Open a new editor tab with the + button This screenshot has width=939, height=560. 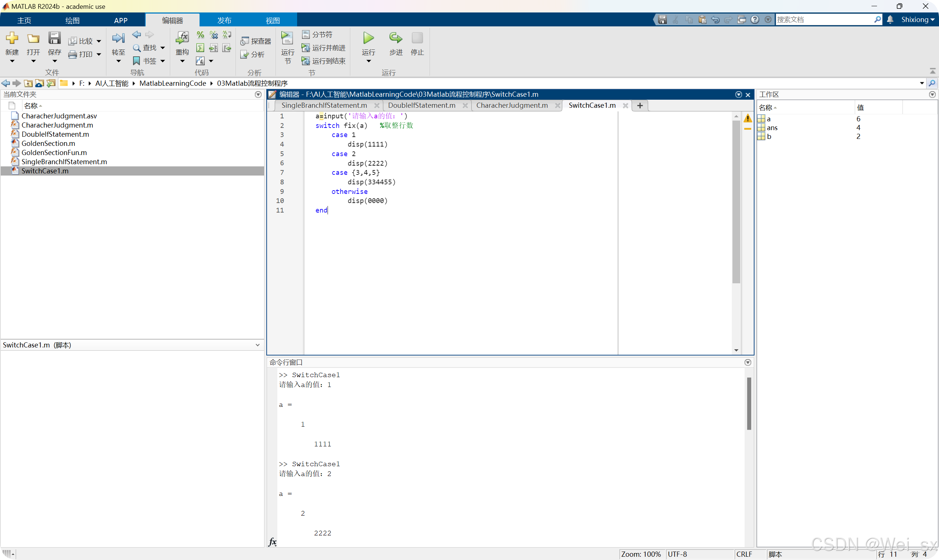639,105
